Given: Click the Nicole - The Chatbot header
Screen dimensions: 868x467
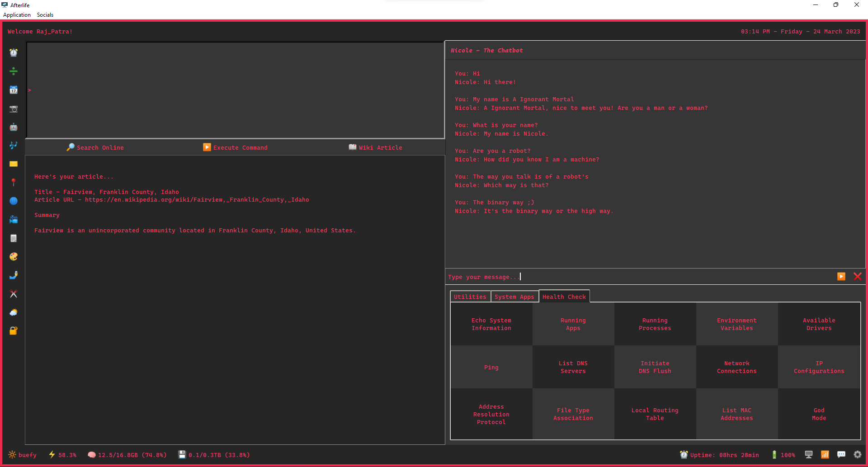Looking at the screenshot, I should [x=487, y=51].
